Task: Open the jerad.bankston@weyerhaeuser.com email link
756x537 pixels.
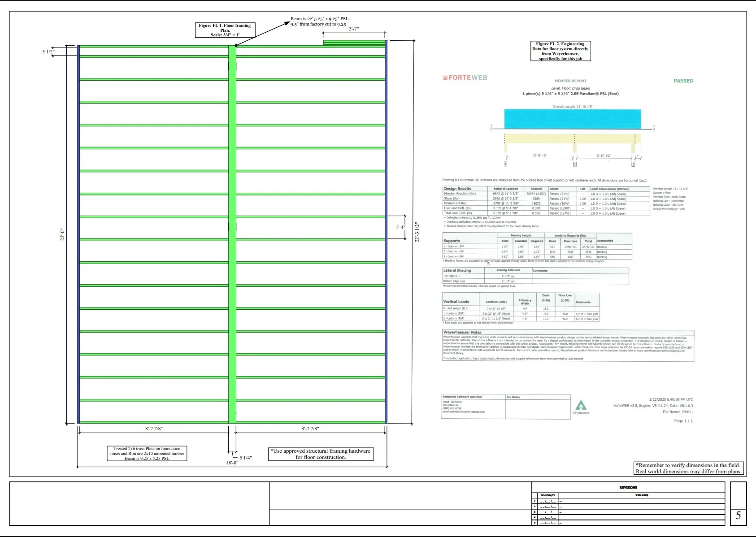Action: click(464, 411)
